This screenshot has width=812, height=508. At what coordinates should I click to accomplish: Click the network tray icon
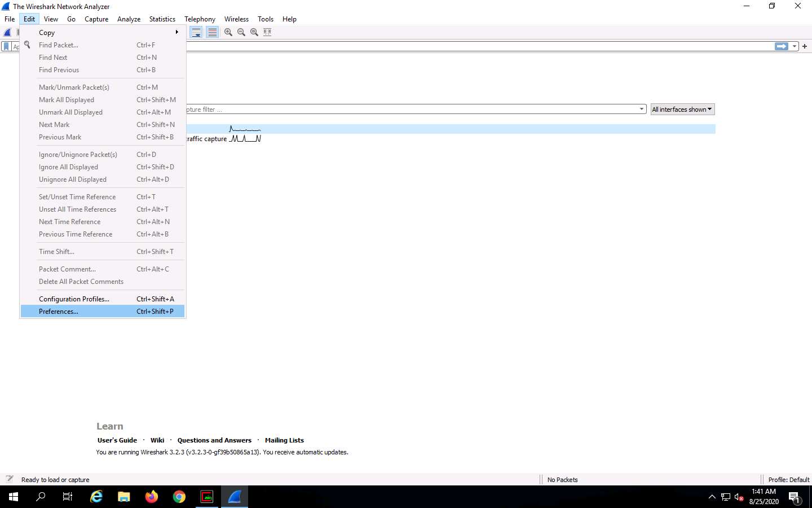725,497
